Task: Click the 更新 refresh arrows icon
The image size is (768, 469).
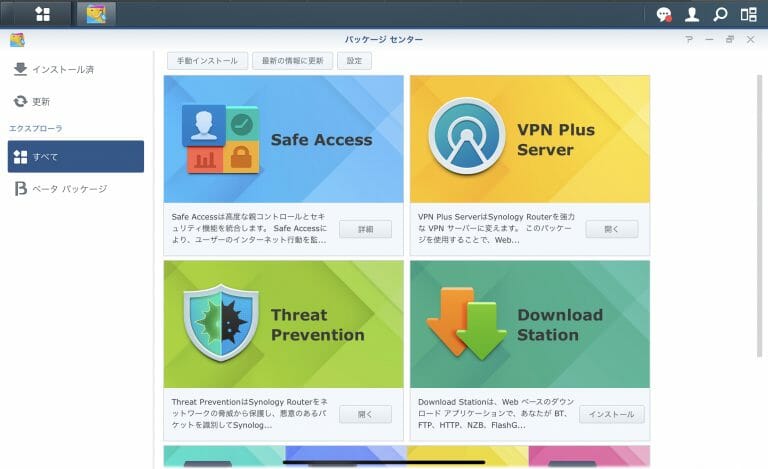Action: click(20, 101)
